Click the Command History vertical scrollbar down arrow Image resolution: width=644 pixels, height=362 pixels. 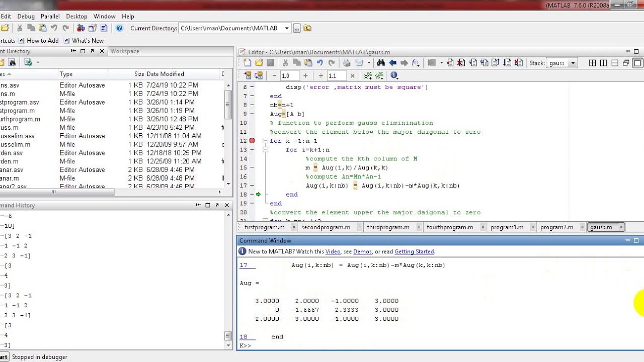(227, 345)
